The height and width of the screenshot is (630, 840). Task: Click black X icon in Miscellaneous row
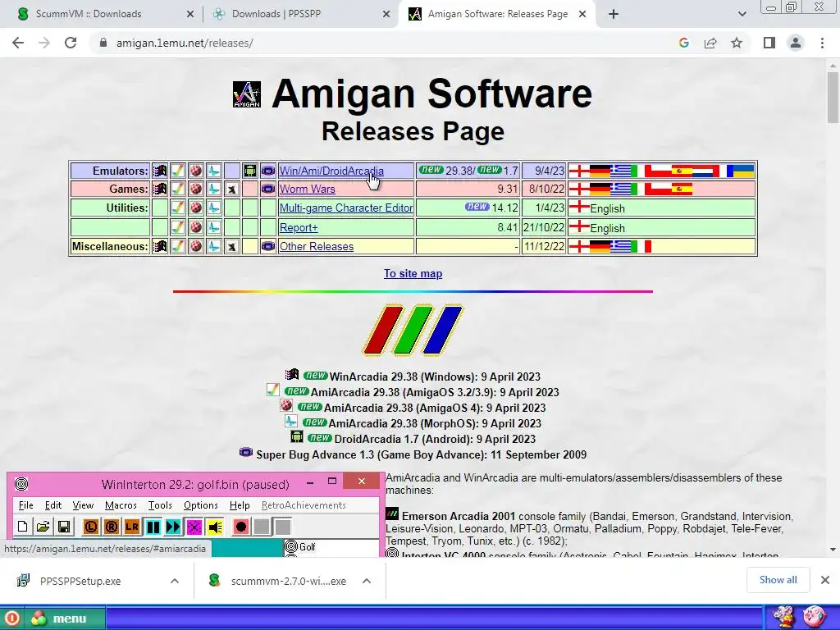tap(231, 246)
